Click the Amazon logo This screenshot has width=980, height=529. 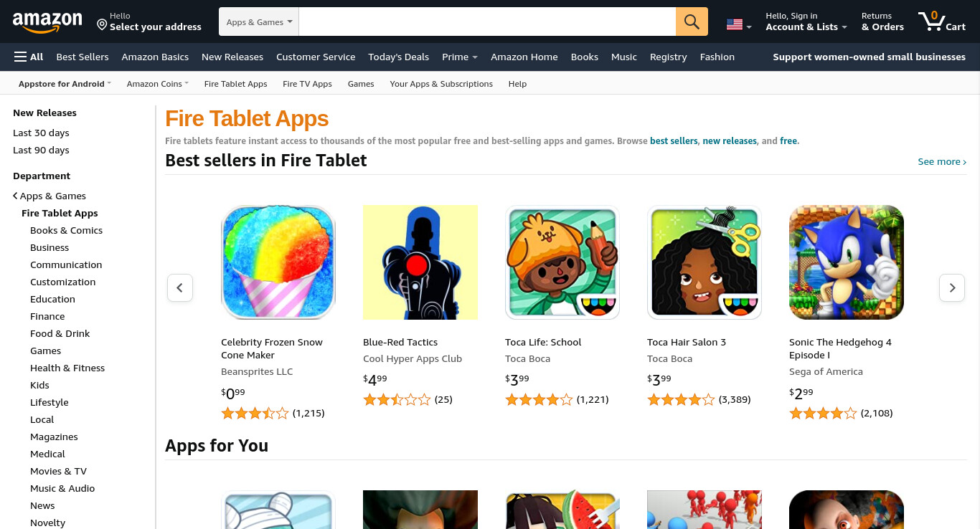(47, 22)
